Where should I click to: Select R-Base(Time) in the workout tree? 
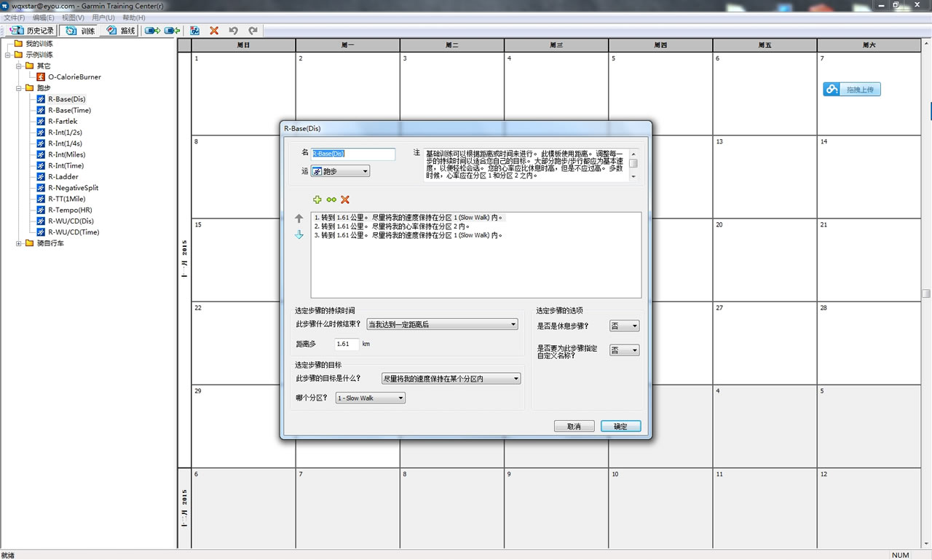pyautogui.click(x=69, y=111)
